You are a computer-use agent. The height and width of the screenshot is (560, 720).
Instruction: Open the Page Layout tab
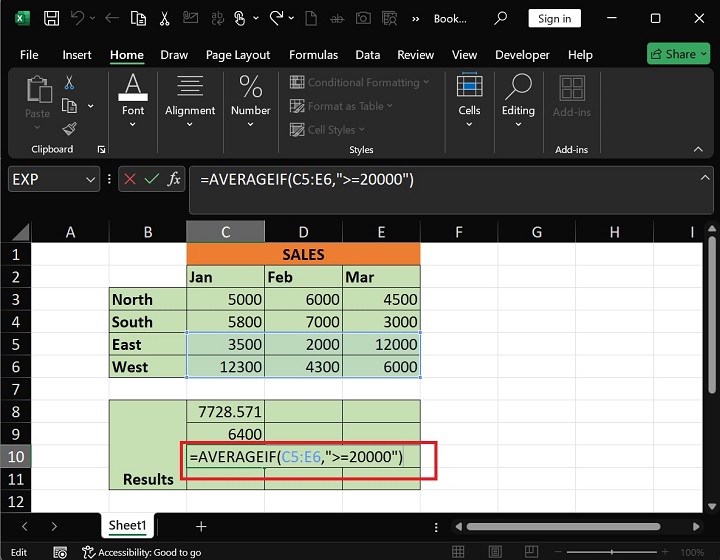tap(238, 55)
